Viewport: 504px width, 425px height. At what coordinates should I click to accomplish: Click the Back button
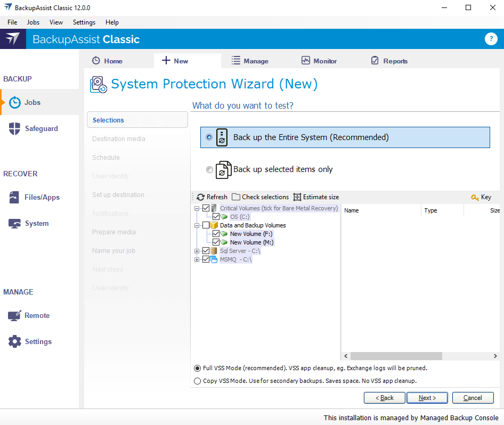coord(385,398)
